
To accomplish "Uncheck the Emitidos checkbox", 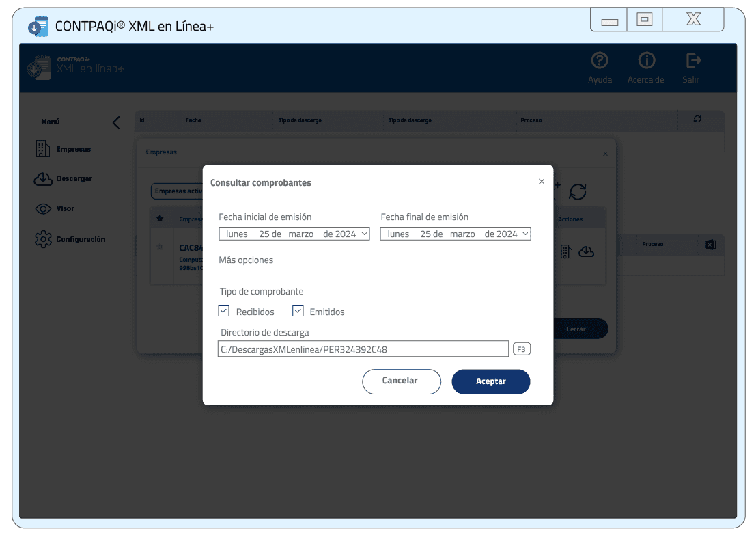I will coord(298,312).
